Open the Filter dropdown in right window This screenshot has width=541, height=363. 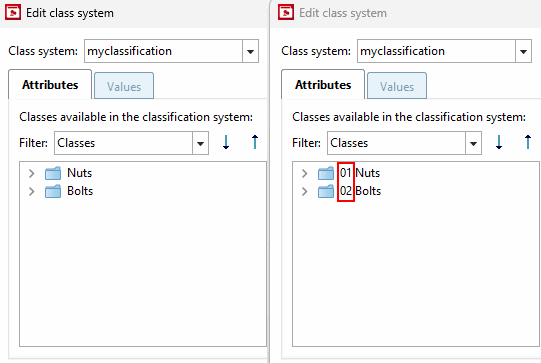473,143
